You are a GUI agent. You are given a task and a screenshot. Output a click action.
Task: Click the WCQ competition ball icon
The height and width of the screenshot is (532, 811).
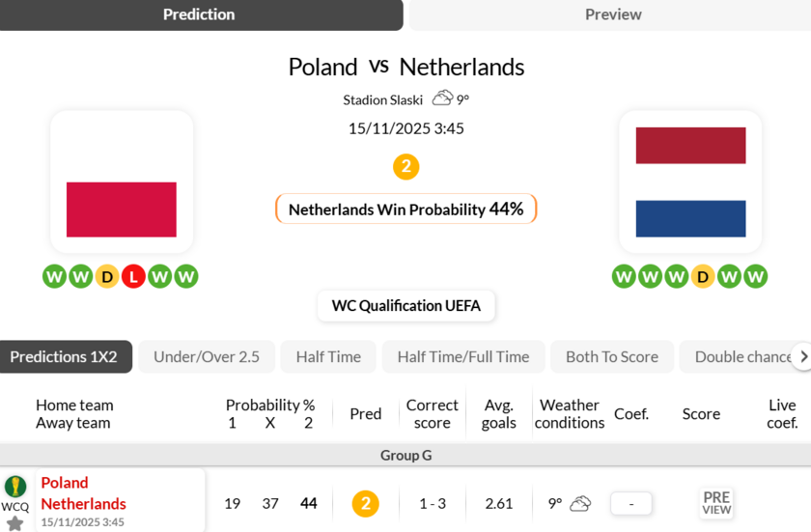click(15, 487)
